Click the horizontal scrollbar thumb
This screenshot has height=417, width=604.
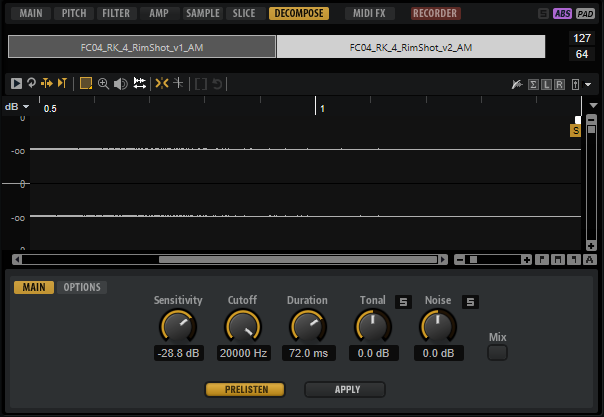click(x=298, y=260)
